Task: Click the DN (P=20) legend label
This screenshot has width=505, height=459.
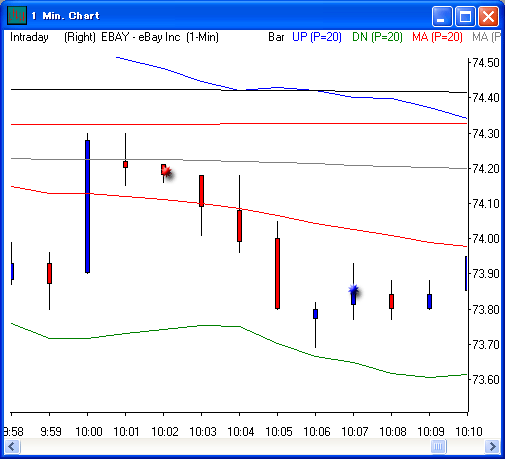Action: (x=377, y=37)
